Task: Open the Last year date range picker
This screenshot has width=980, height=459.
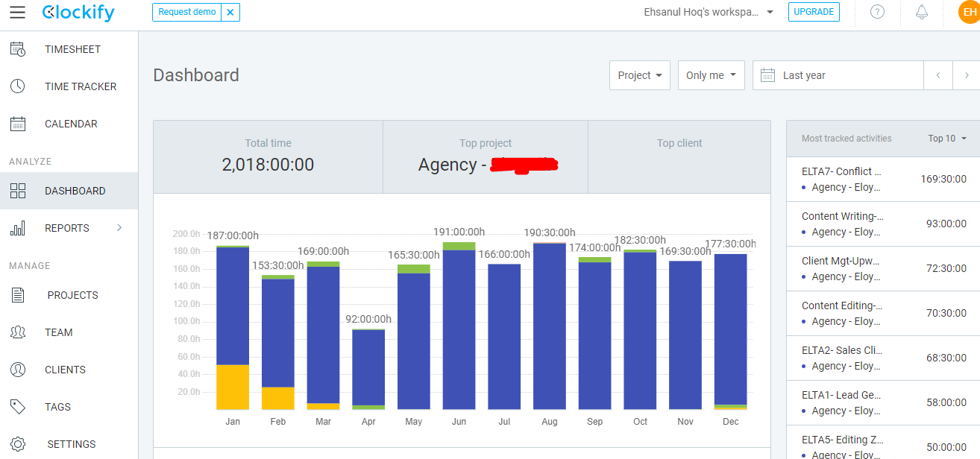Action: [837, 75]
